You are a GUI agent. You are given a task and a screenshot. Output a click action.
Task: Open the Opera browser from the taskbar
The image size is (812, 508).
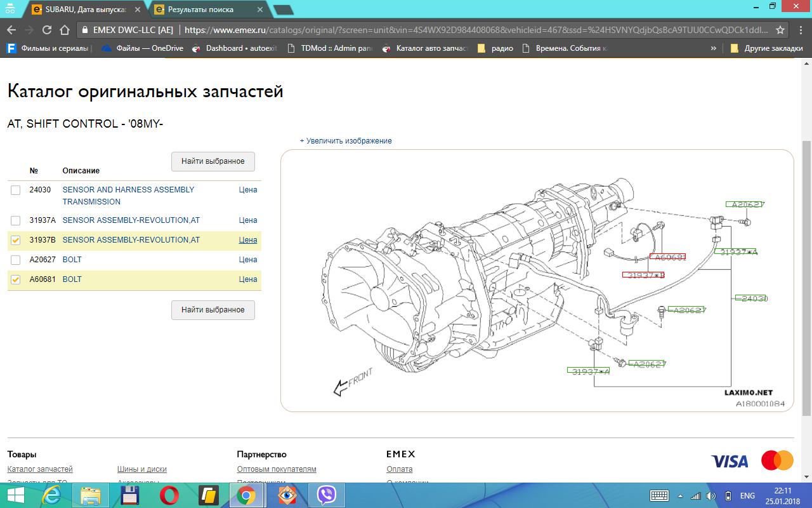169,495
